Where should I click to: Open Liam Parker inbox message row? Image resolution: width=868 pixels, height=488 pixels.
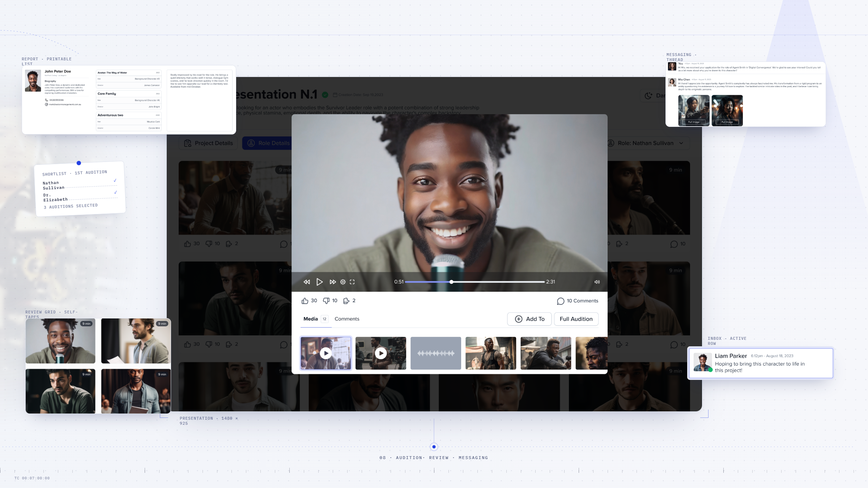(x=761, y=363)
